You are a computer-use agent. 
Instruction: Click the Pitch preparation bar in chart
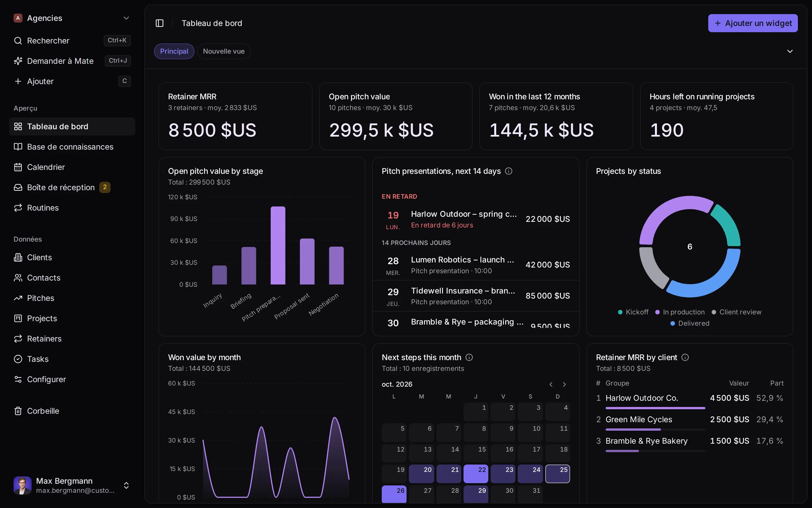[278, 246]
